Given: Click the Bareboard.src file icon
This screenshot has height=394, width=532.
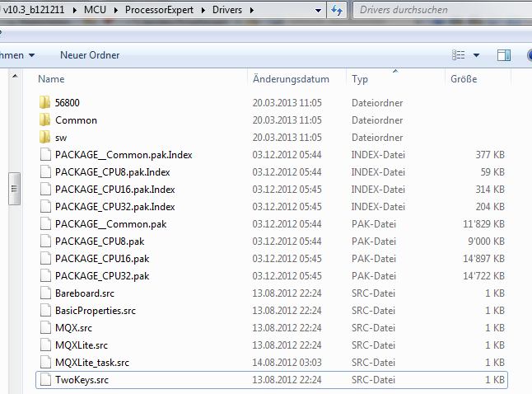Looking at the screenshot, I should point(45,293).
